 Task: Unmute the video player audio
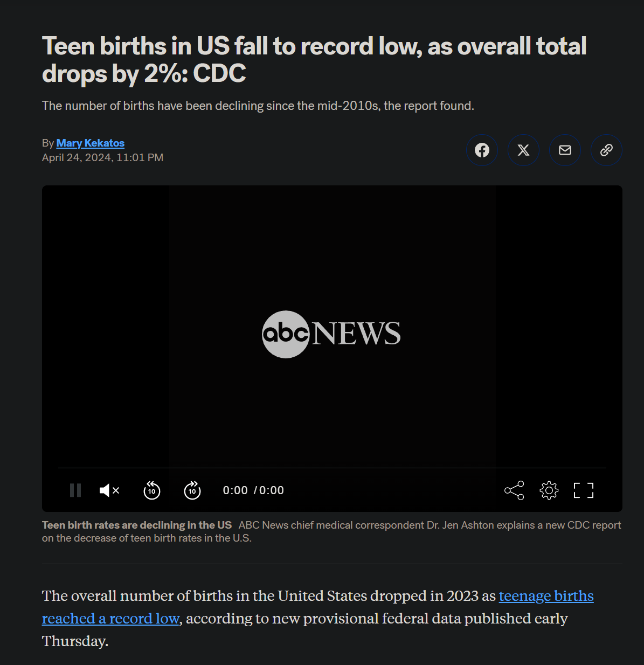click(109, 490)
